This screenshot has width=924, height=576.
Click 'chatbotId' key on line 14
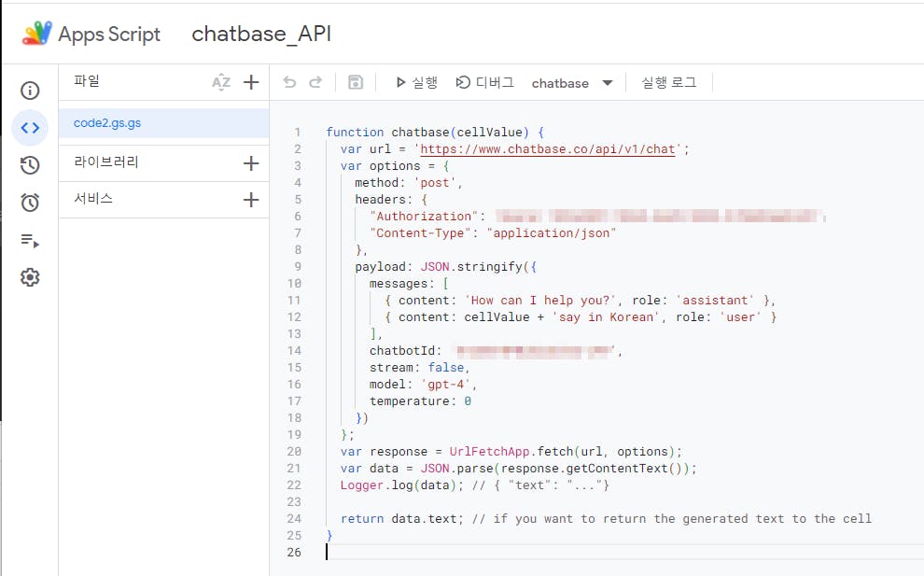coord(402,351)
